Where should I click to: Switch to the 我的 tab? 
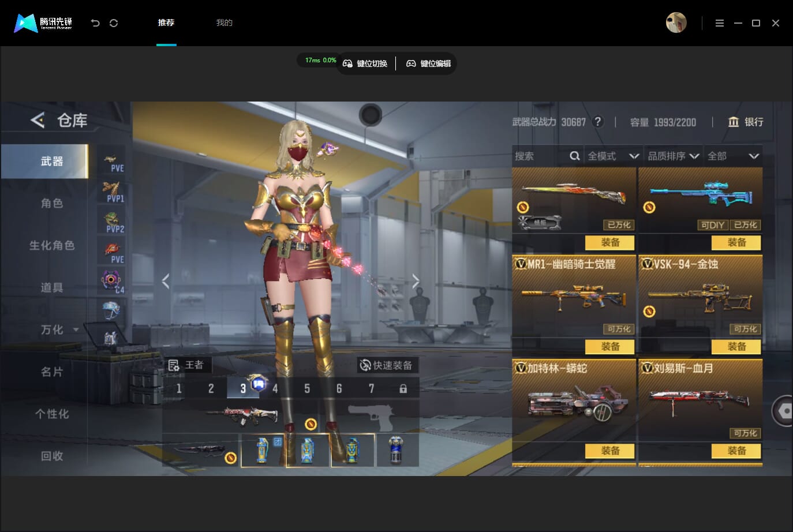pyautogui.click(x=224, y=23)
